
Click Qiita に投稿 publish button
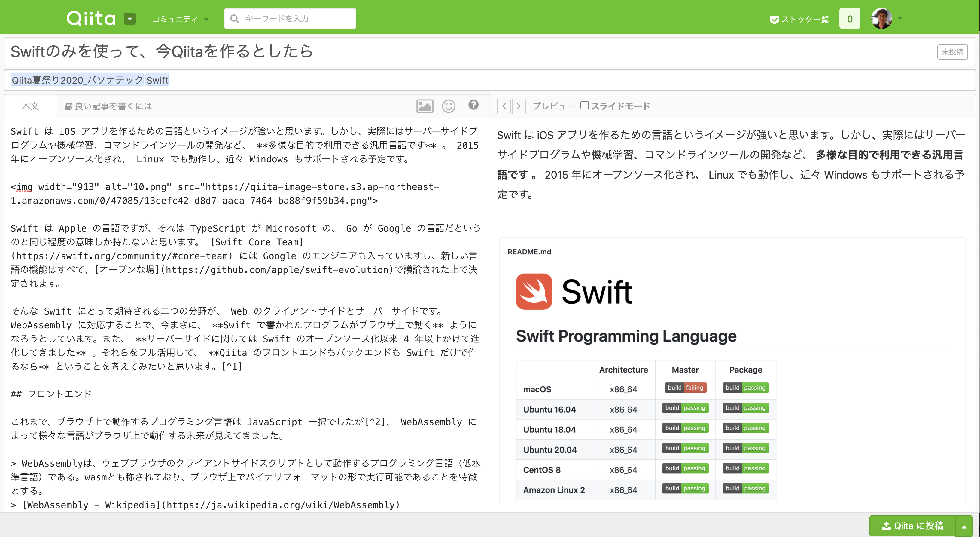point(913,526)
